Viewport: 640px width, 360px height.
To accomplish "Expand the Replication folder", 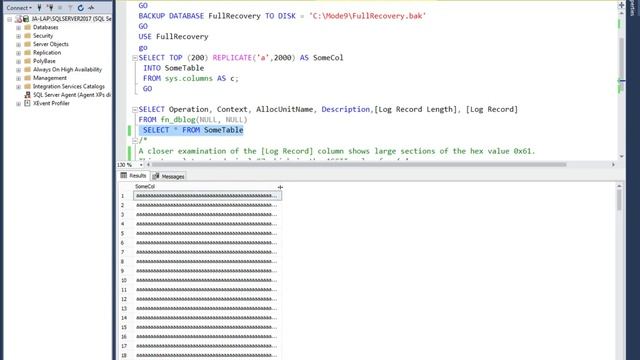I will tap(18, 53).
